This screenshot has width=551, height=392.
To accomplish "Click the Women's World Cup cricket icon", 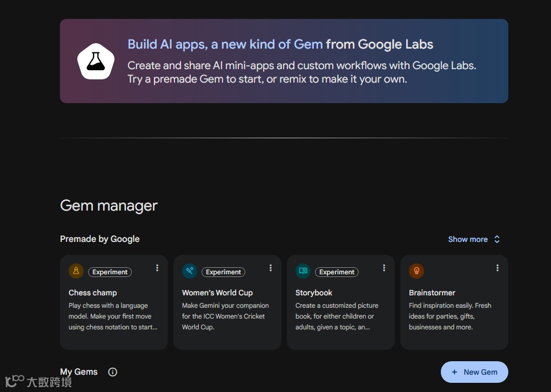I will (190, 271).
